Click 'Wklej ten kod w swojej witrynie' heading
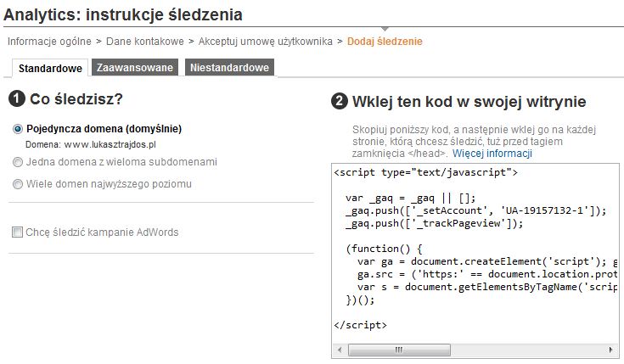The image size is (624, 364). [x=469, y=102]
